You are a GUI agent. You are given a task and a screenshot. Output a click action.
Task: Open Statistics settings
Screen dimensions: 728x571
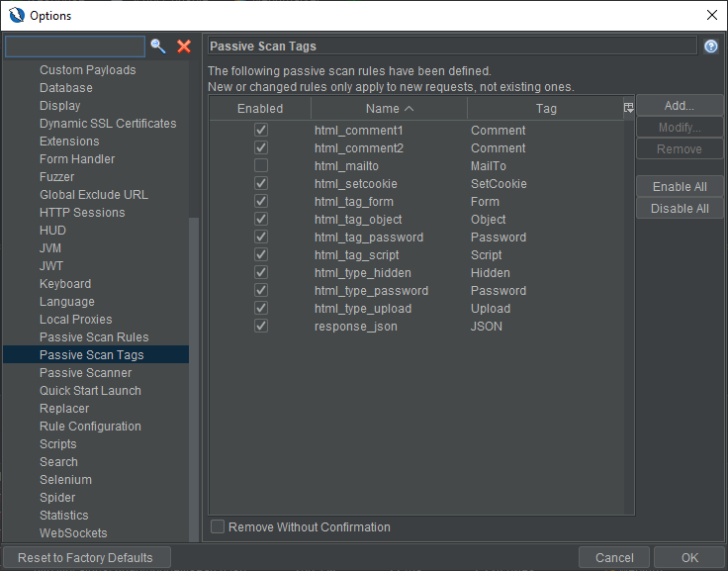point(63,516)
